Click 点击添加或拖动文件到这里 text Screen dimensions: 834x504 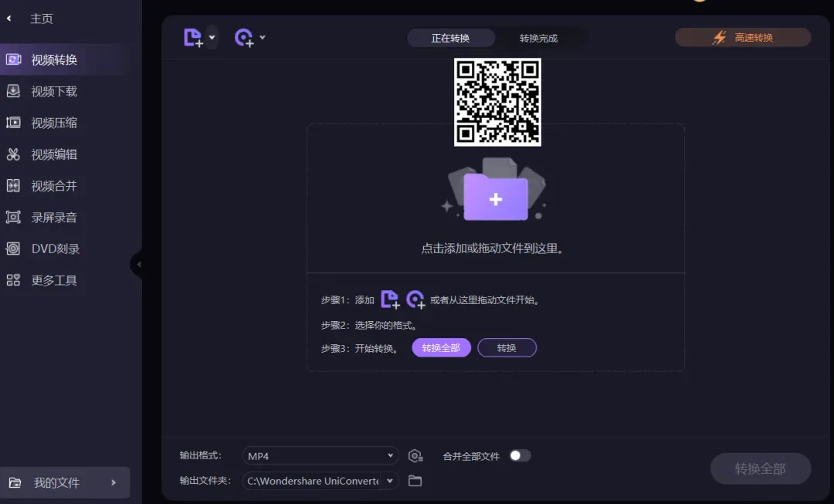(493, 249)
